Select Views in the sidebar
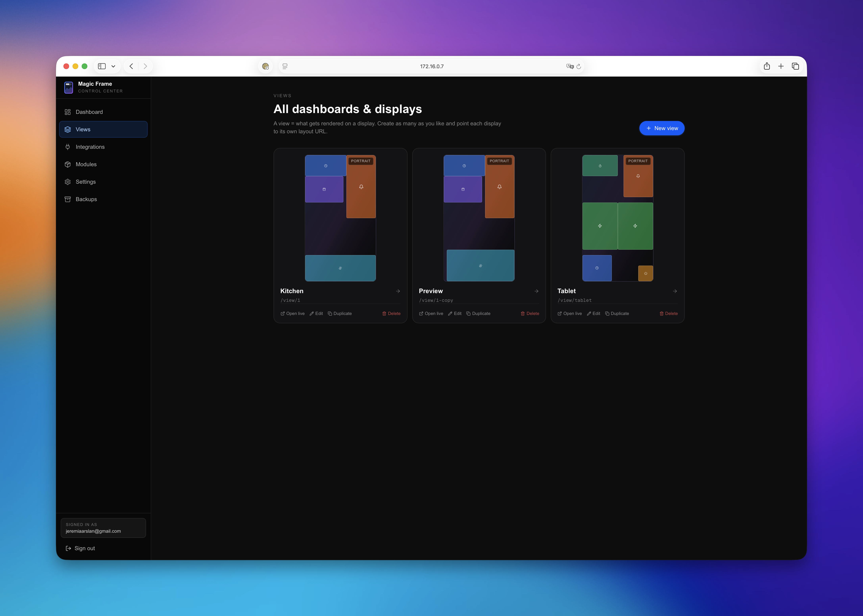Image resolution: width=863 pixels, height=616 pixels. (103, 129)
